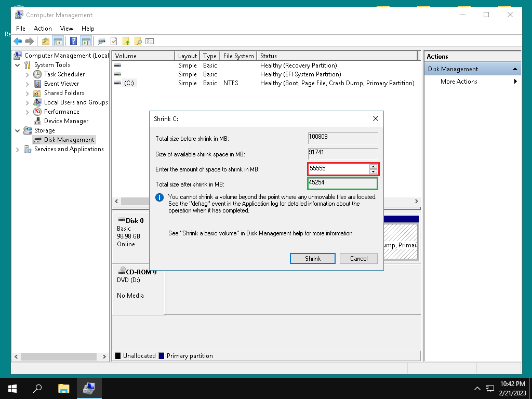Toggle Show/Hide Console Tree toolbar icon

coord(58,42)
